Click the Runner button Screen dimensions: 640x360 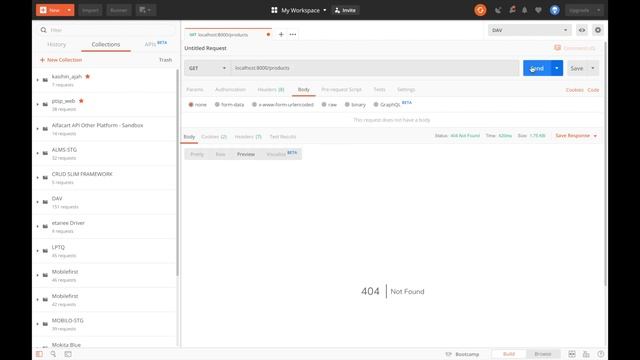click(118, 10)
